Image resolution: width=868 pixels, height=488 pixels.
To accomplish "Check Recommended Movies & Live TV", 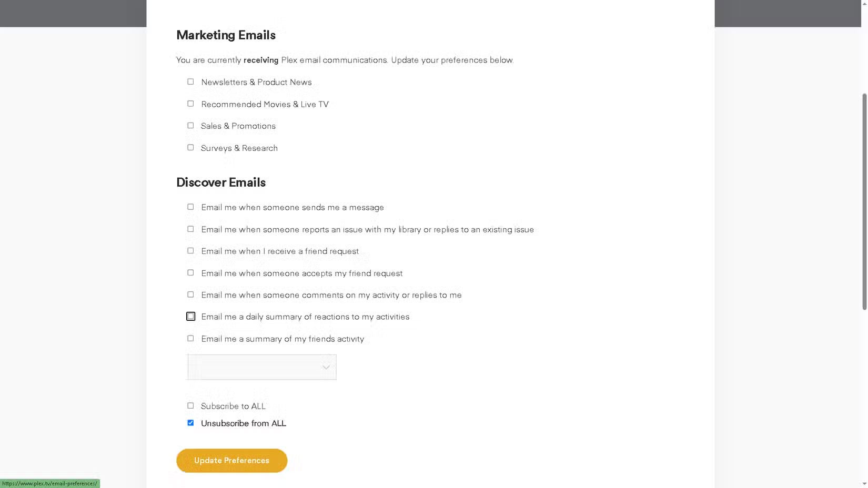I will 190,104.
